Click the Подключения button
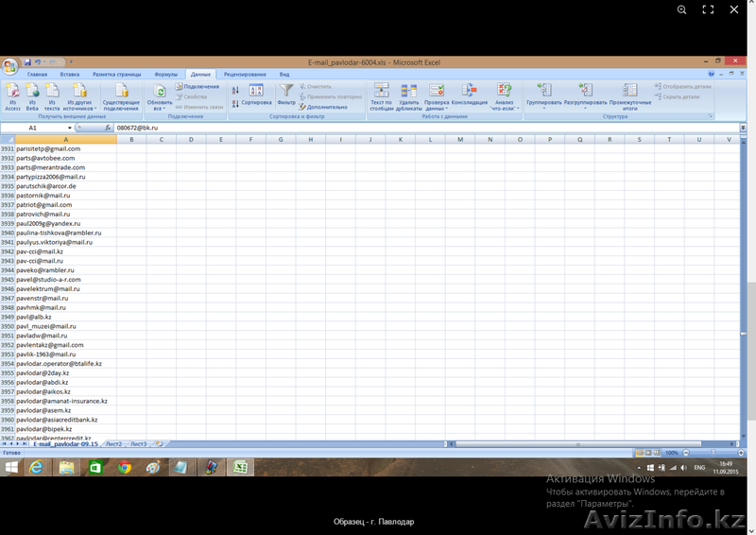 click(x=197, y=86)
